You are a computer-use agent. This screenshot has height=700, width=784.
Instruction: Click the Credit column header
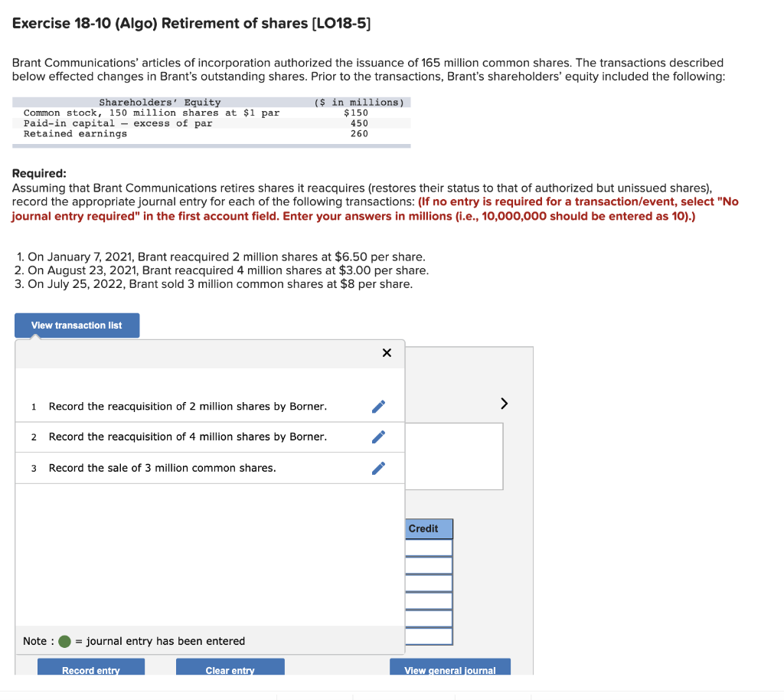427,528
